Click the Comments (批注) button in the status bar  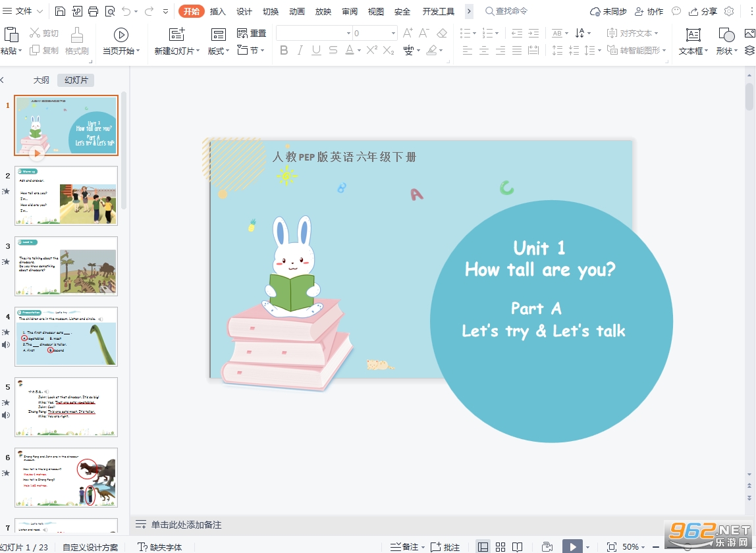click(445, 546)
